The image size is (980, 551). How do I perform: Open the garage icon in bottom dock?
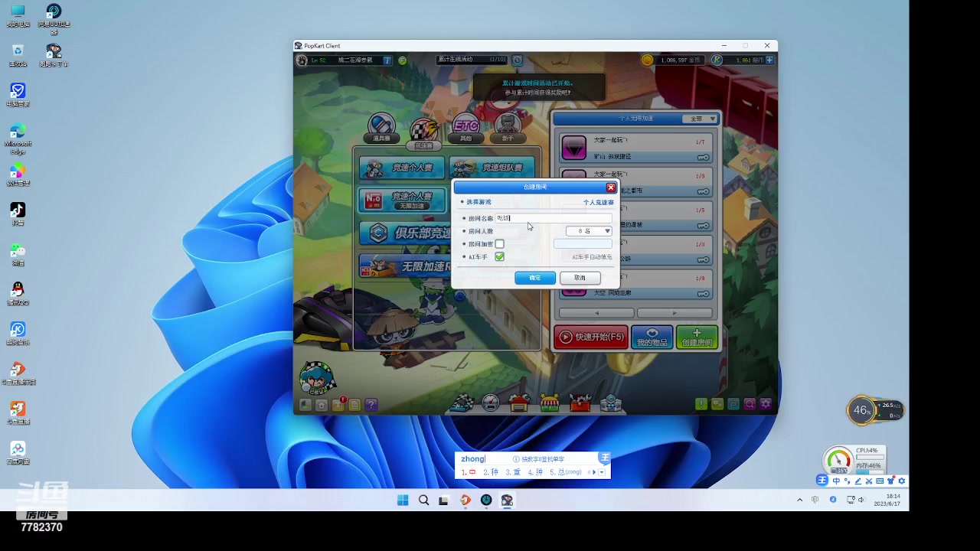point(520,403)
